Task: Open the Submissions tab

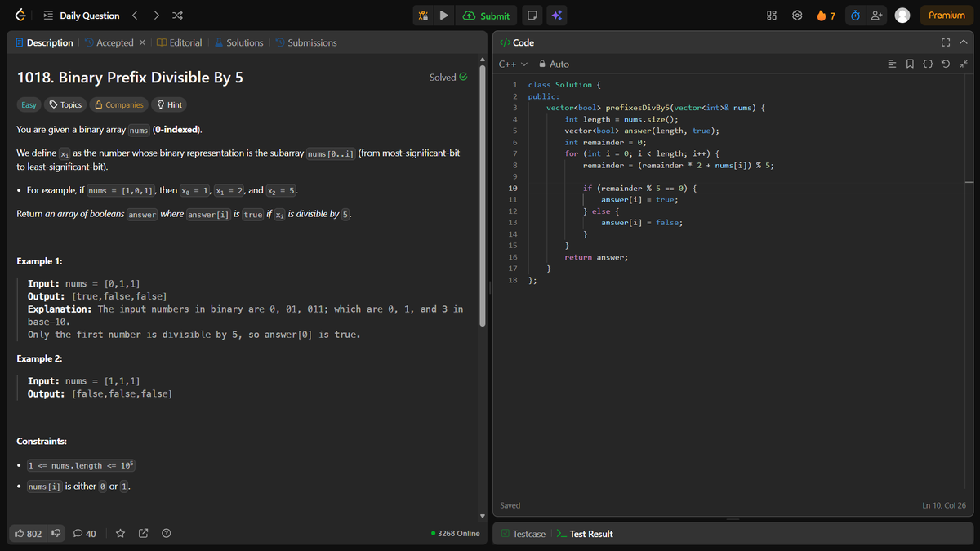Action: (x=305, y=42)
